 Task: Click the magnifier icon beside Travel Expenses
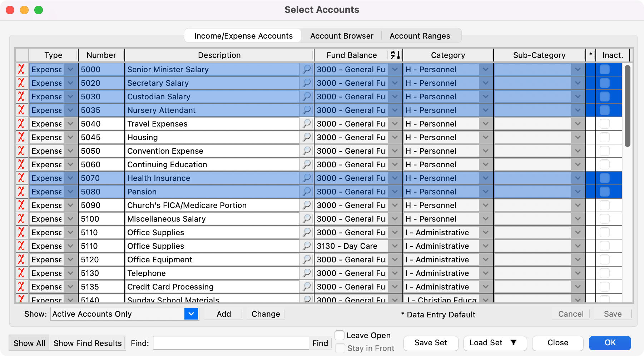coord(307,124)
